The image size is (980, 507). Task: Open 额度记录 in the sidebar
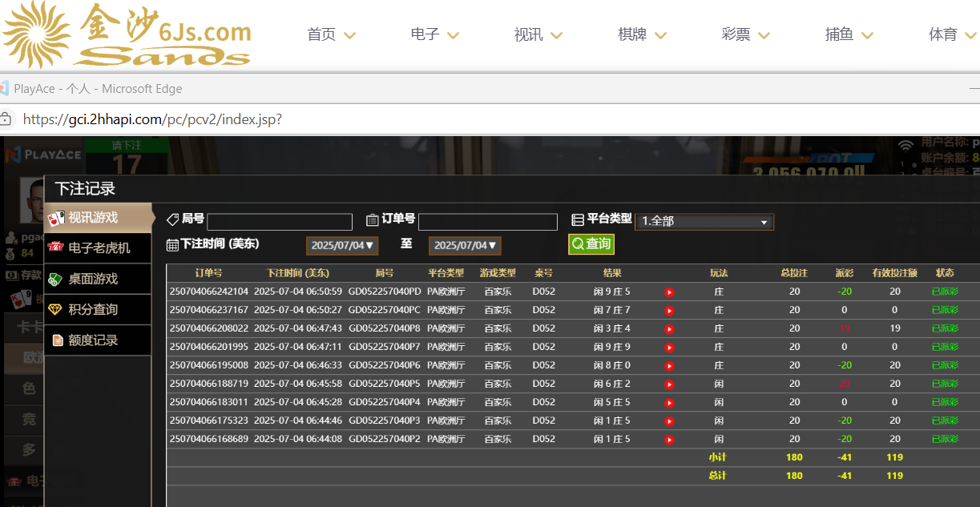(99, 340)
